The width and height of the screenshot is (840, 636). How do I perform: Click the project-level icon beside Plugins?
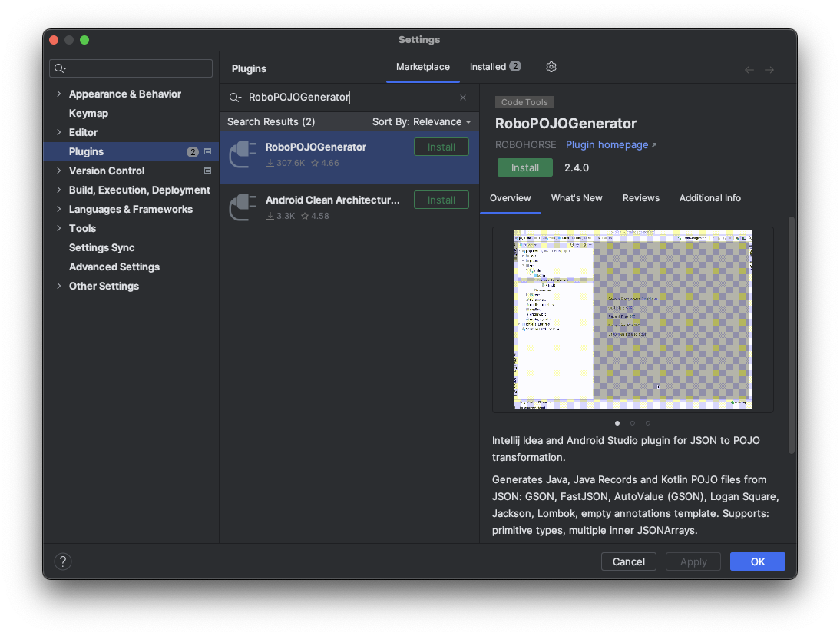pyautogui.click(x=208, y=151)
